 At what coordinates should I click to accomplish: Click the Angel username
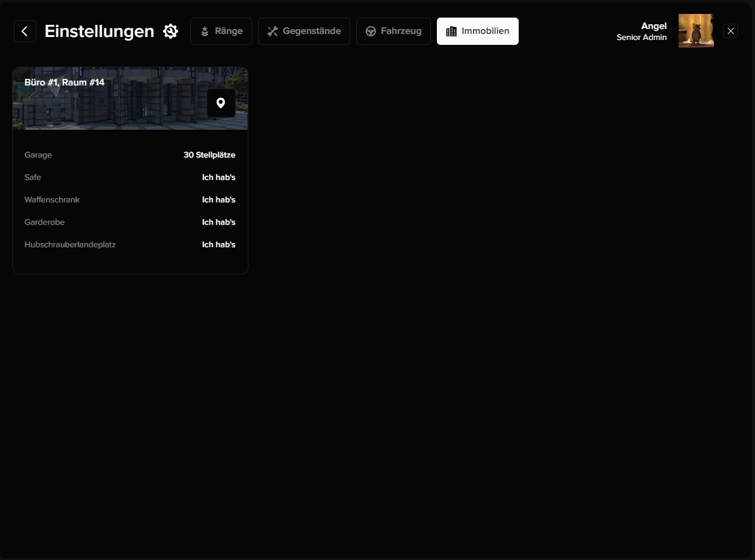pos(653,26)
